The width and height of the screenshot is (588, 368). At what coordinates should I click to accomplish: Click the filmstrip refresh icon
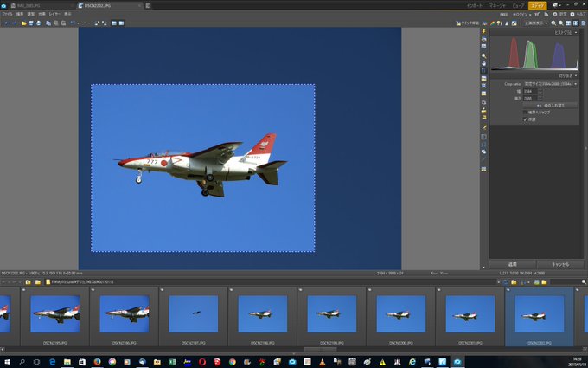click(x=506, y=282)
